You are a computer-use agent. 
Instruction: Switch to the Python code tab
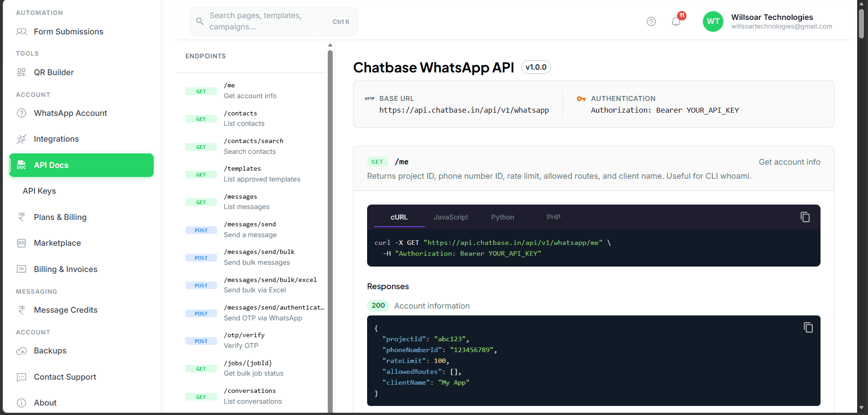503,217
